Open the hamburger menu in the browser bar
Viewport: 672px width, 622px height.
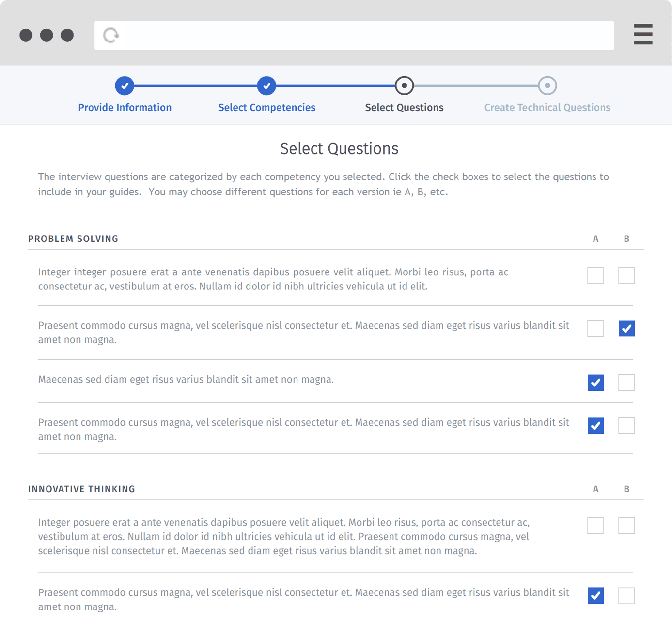pyautogui.click(x=643, y=35)
